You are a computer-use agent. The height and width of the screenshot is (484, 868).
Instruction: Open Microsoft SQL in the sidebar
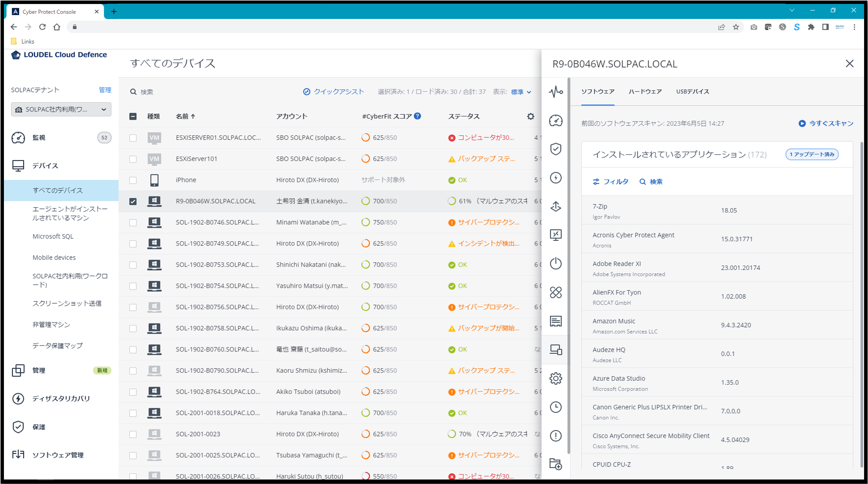click(x=53, y=236)
